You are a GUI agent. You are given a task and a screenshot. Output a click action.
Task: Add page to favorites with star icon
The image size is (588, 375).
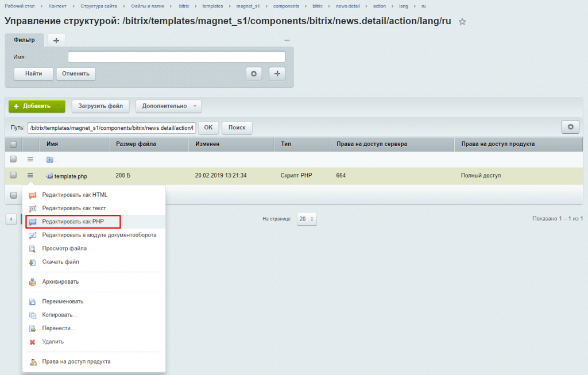click(x=462, y=22)
